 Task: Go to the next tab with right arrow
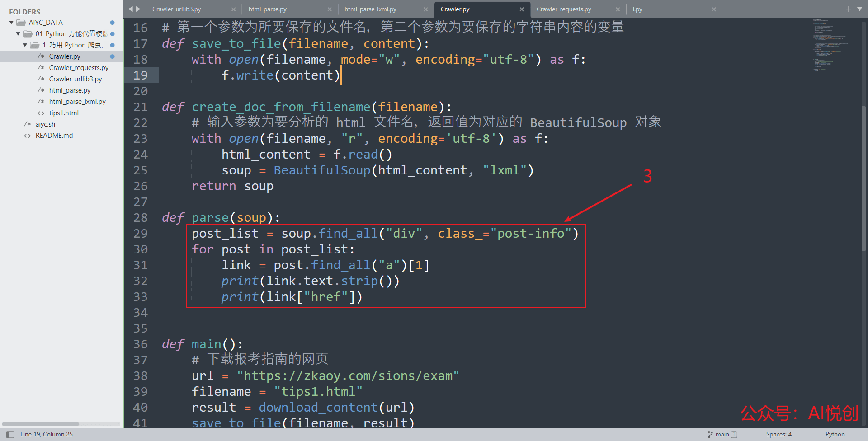pyautogui.click(x=138, y=9)
